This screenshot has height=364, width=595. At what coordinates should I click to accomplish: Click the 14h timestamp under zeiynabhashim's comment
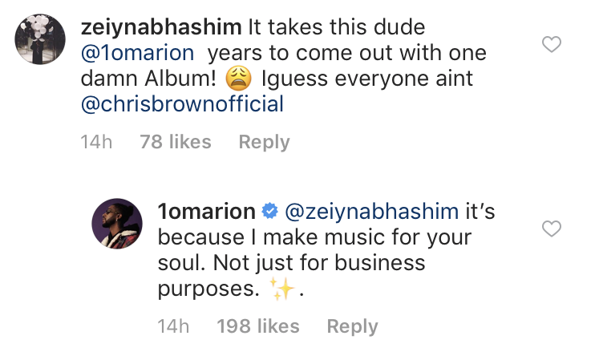[x=96, y=143]
